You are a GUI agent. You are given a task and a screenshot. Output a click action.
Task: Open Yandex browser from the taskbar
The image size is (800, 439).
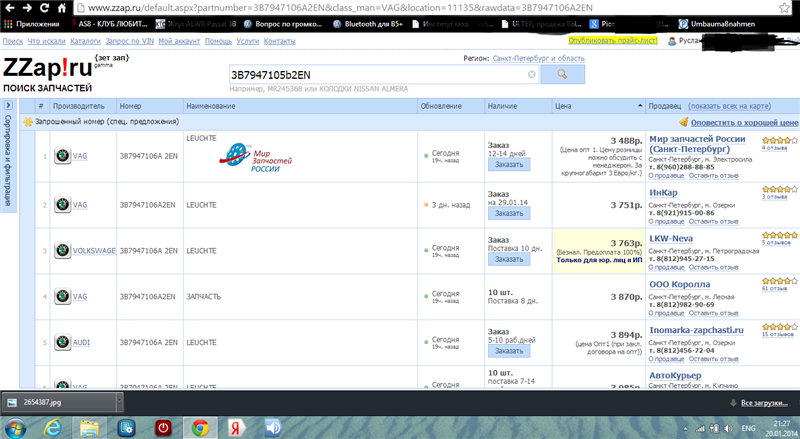click(236, 428)
